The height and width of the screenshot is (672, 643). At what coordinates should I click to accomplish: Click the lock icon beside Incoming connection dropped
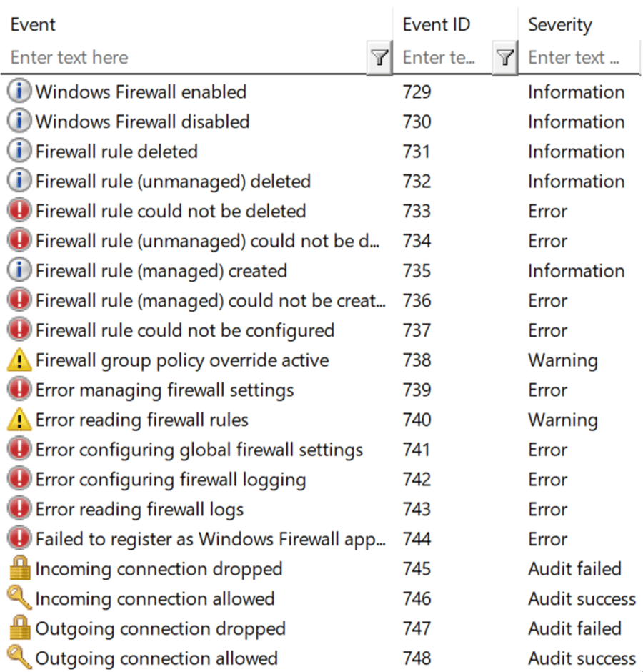coord(19,569)
